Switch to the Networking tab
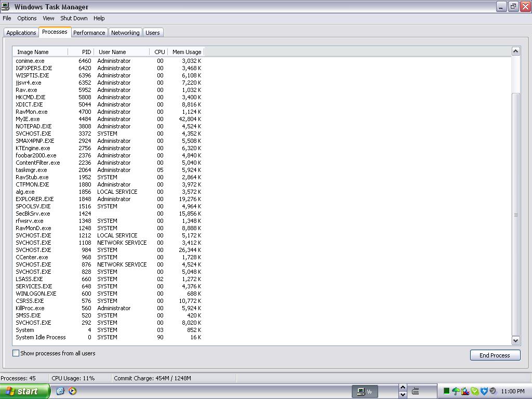Image resolution: width=532 pixels, height=399 pixels. [x=125, y=33]
